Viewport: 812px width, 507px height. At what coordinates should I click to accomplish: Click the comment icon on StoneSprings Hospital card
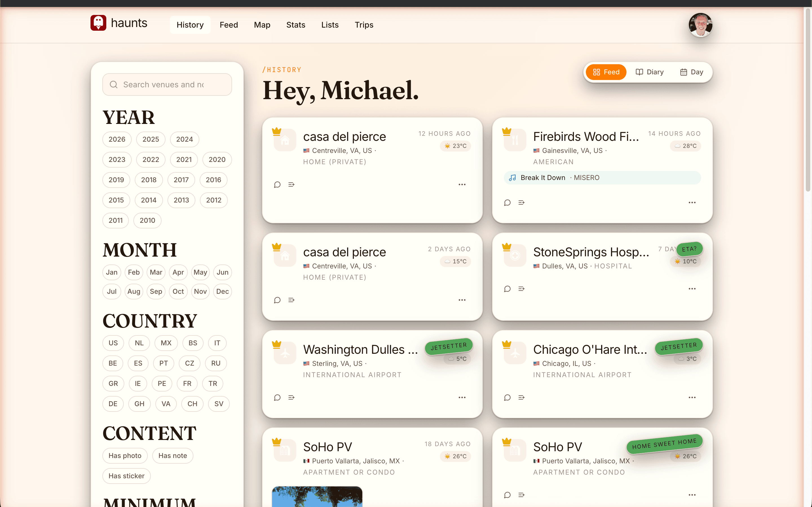point(507,288)
